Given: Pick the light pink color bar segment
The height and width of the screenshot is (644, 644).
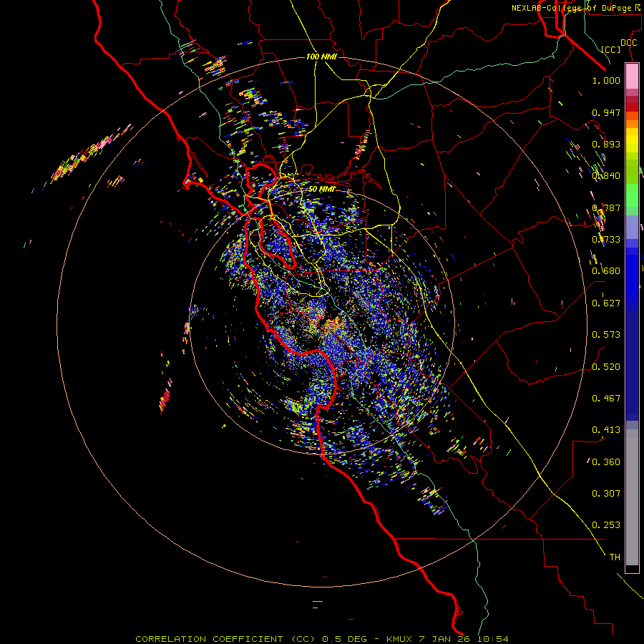Looking at the screenshot, I should coord(632,77).
